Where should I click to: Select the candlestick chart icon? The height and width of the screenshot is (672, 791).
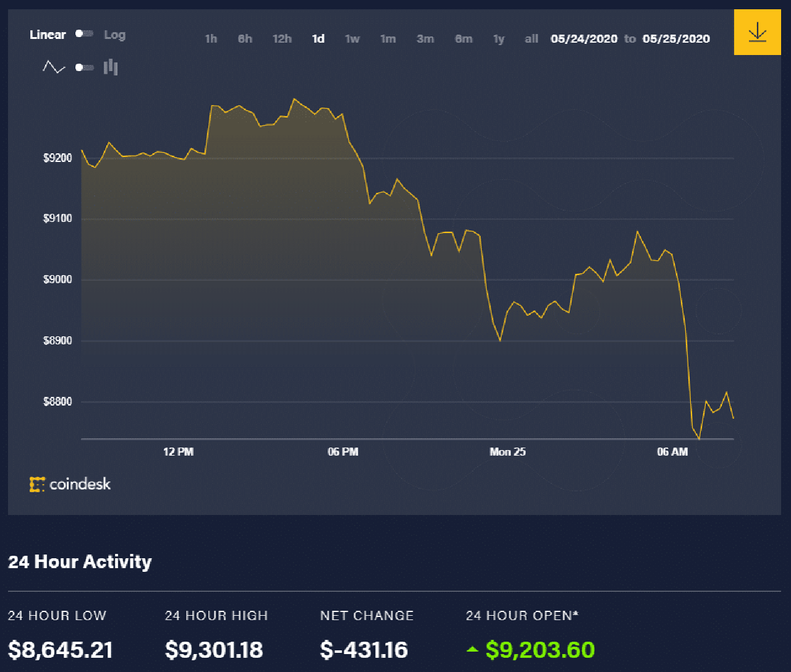pos(111,67)
